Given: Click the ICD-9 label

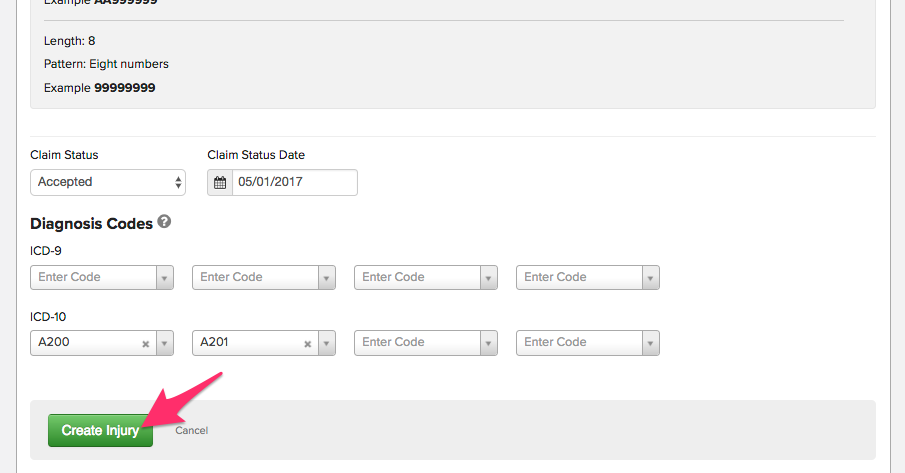Looking at the screenshot, I should (46, 251).
